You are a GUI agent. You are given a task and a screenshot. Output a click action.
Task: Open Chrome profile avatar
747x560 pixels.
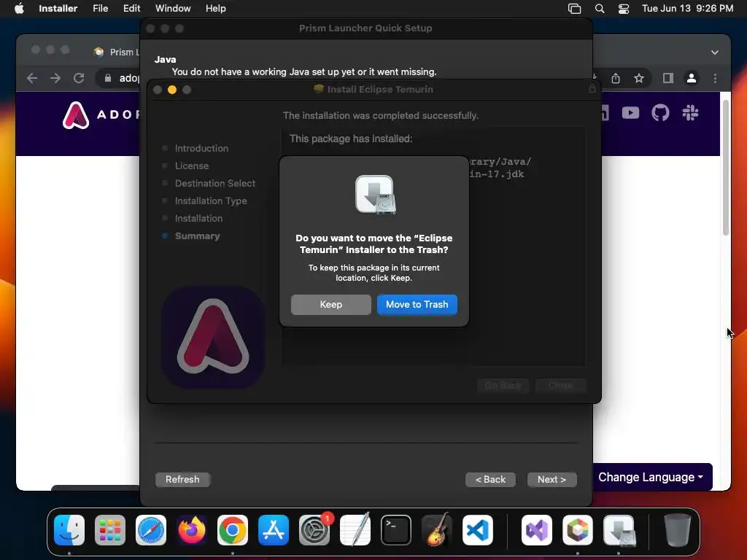692,78
